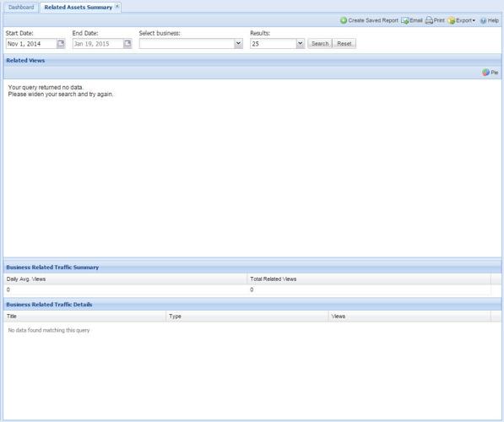Click the Start Date input field
This screenshot has width=504, height=422.
(31, 44)
